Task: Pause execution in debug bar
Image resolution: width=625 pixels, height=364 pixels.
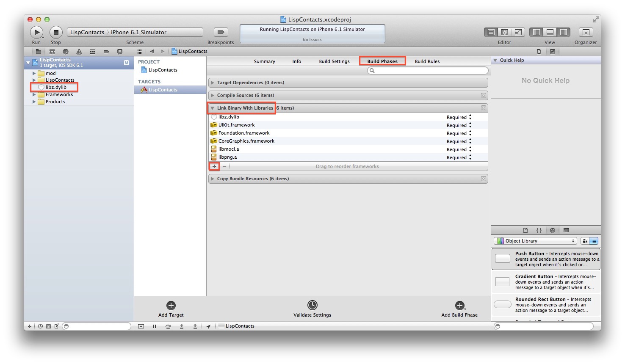Action: 155,326
